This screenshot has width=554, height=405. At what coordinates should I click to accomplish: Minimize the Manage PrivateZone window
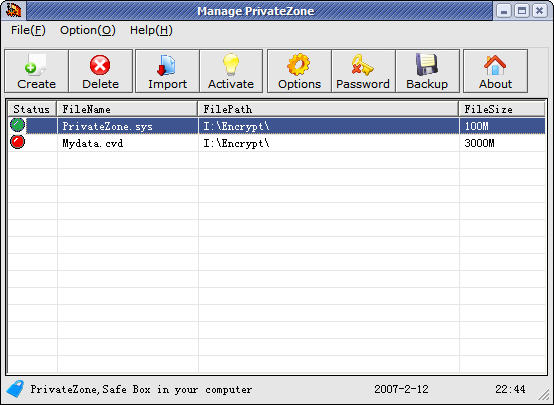pos(504,11)
